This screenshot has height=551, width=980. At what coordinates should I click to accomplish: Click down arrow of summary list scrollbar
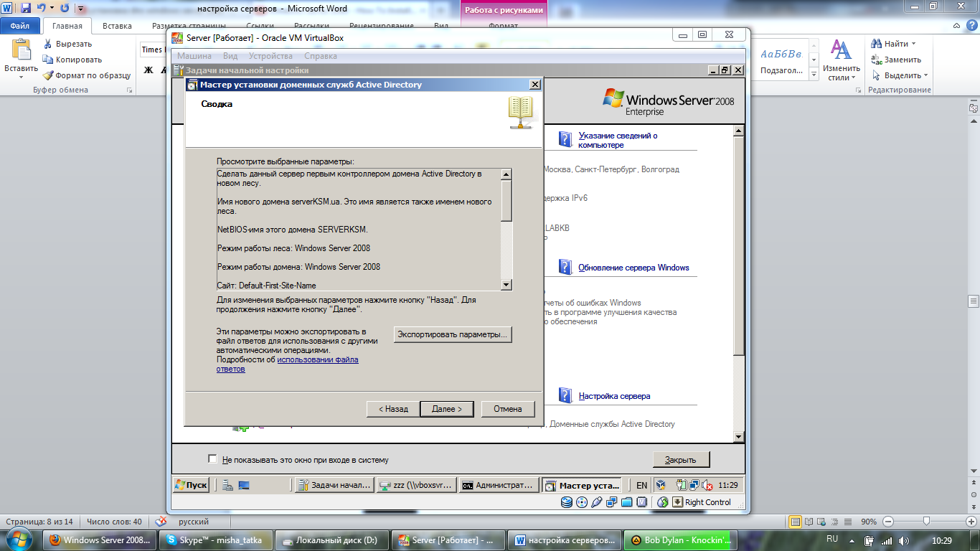[507, 285]
